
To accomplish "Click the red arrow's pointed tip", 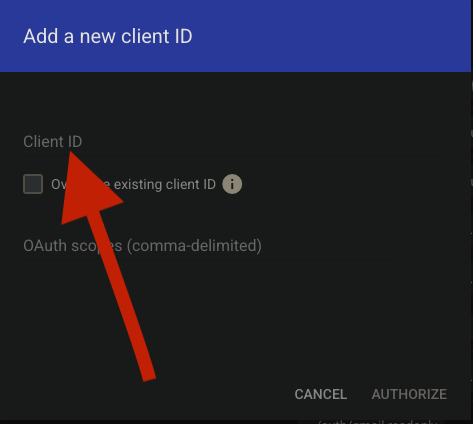I will pos(71,153).
